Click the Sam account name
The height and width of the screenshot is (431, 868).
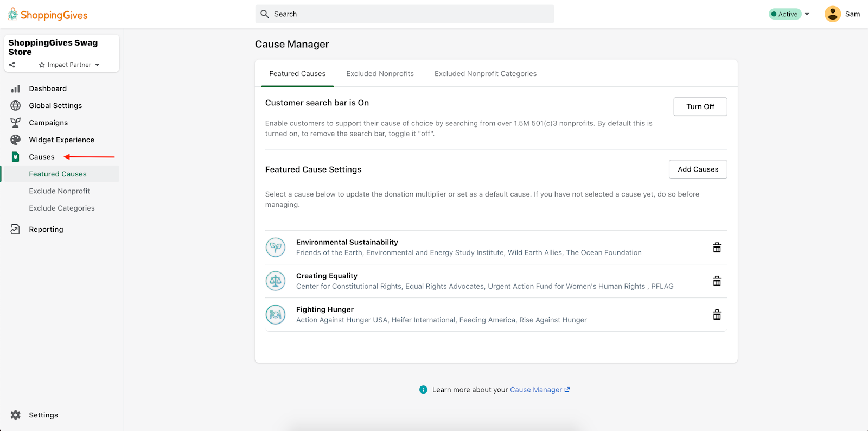click(852, 14)
